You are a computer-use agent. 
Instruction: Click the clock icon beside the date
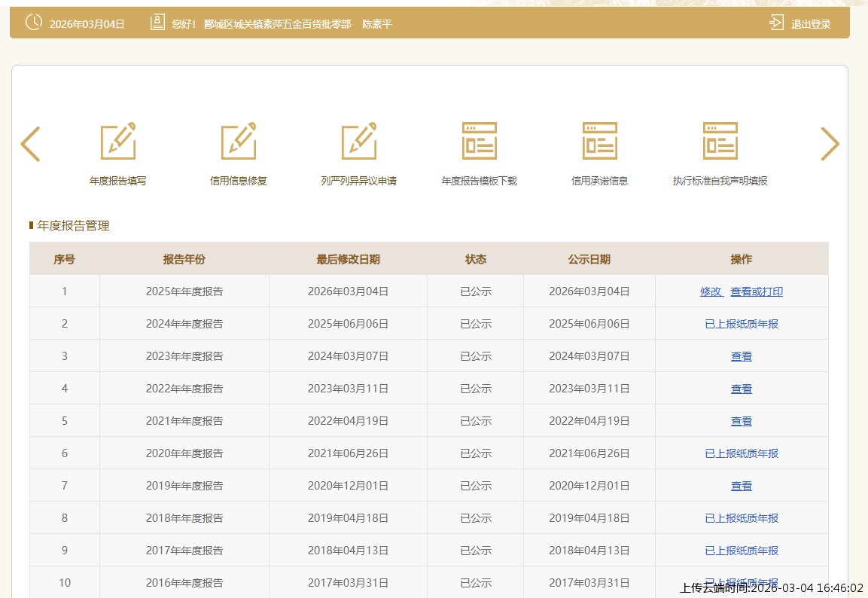[x=34, y=23]
